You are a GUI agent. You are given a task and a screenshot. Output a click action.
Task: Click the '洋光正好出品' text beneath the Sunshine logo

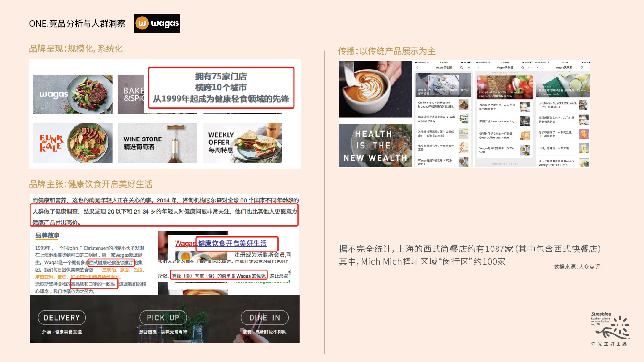[610, 344]
